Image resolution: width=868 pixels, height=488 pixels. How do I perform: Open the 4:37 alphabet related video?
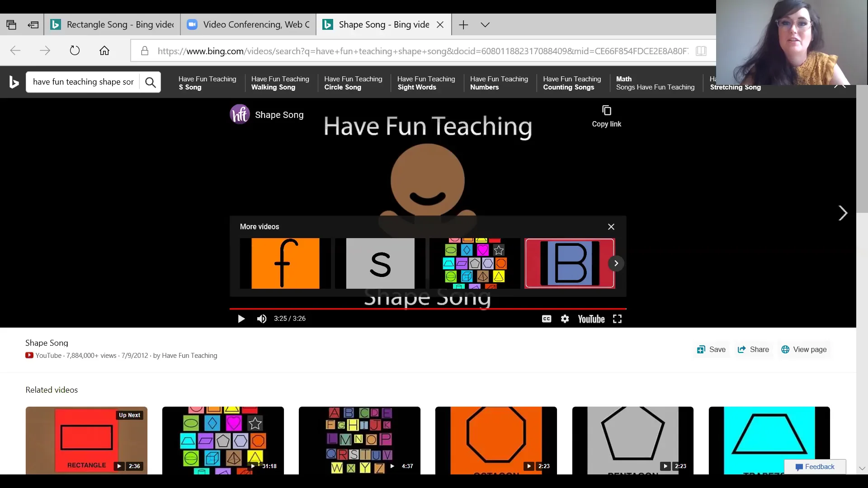point(359,441)
